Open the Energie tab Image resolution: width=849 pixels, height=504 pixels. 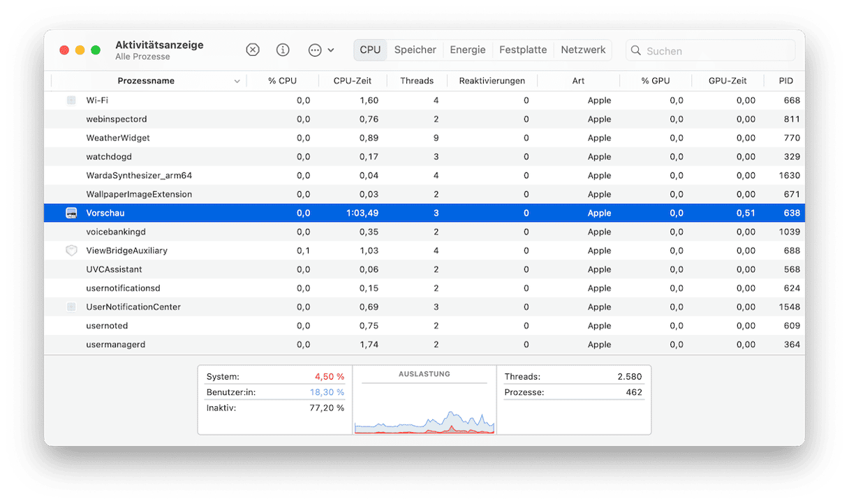[467, 50]
